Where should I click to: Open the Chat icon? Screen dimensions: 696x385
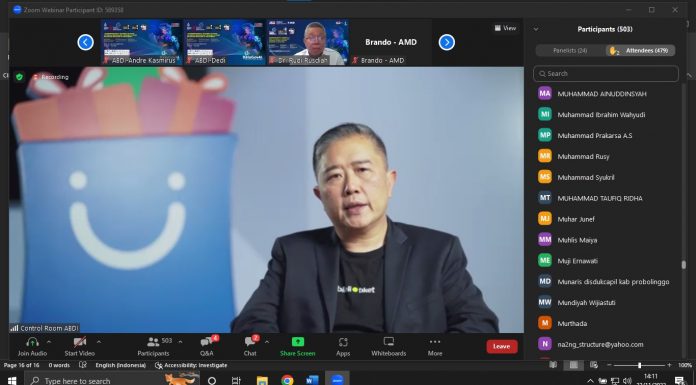click(x=250, y=342)
